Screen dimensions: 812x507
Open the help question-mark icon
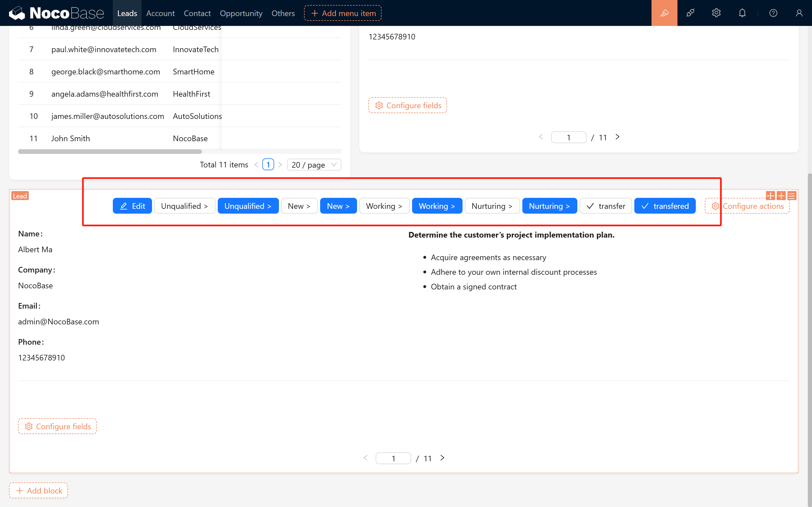point(773,13)
